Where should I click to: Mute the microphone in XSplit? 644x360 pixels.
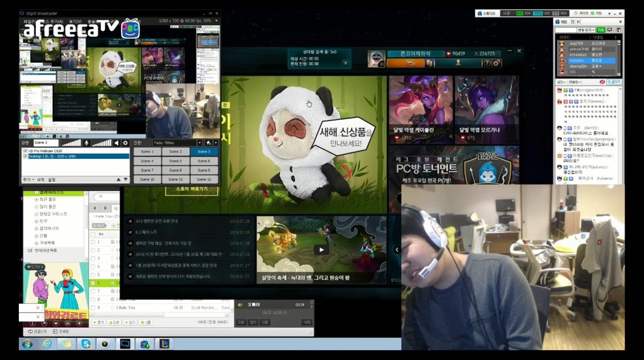click(86, 142)
